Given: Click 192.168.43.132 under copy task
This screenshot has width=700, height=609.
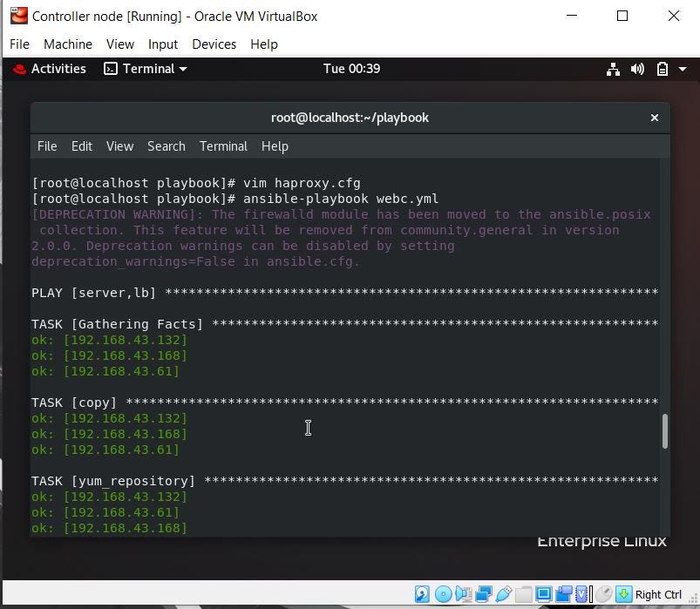Looking at the screenshot, I should (x=125, y=418).
